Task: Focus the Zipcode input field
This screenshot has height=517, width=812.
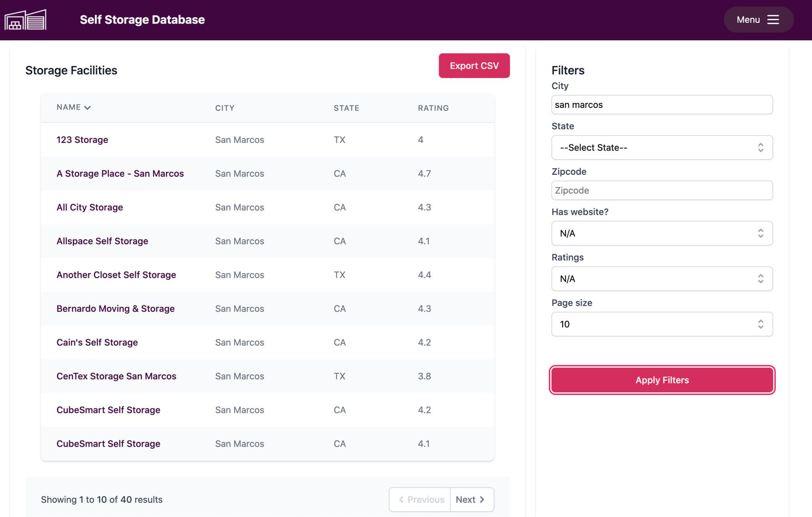Action: tap(662, 191)
